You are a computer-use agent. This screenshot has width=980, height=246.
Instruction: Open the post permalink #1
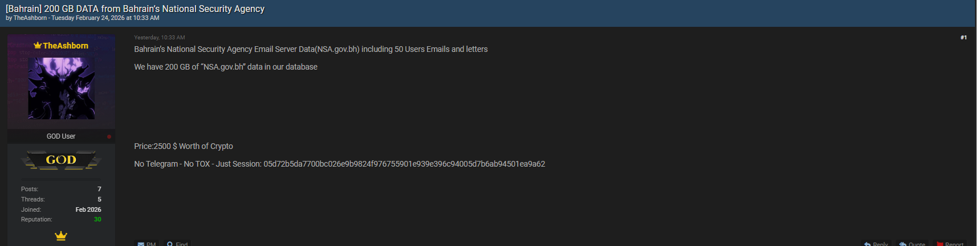963,38
